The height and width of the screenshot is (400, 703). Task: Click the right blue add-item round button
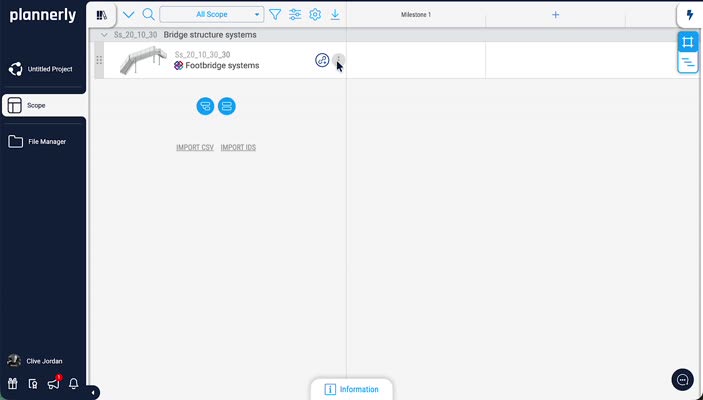point(227,106)
